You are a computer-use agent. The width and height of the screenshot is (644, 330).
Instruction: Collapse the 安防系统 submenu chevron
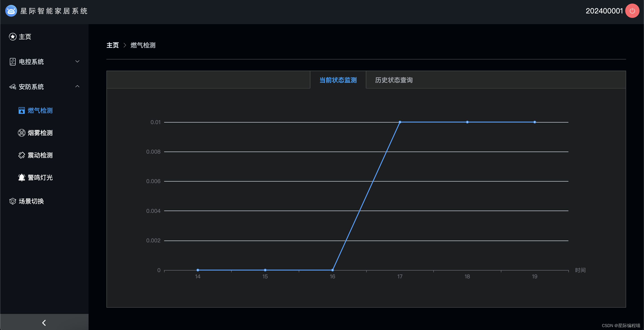[x=77, y=87]
